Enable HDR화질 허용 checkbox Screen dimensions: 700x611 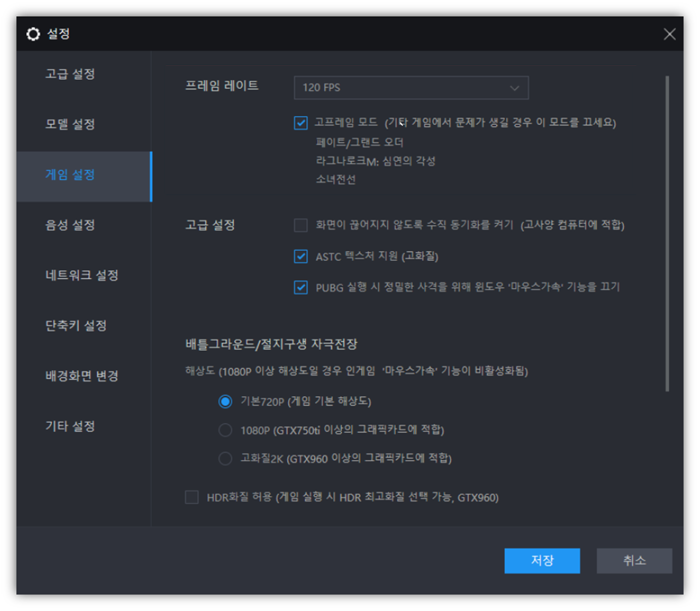pyautogui.click(x=192, y=497)
